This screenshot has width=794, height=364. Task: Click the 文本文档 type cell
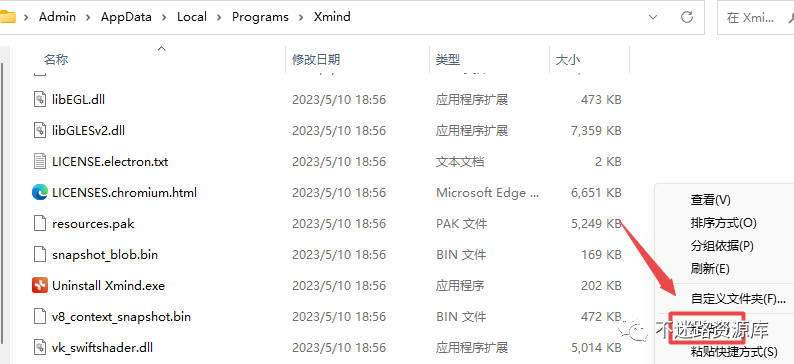pyautogui.click(x=460, y=161)
